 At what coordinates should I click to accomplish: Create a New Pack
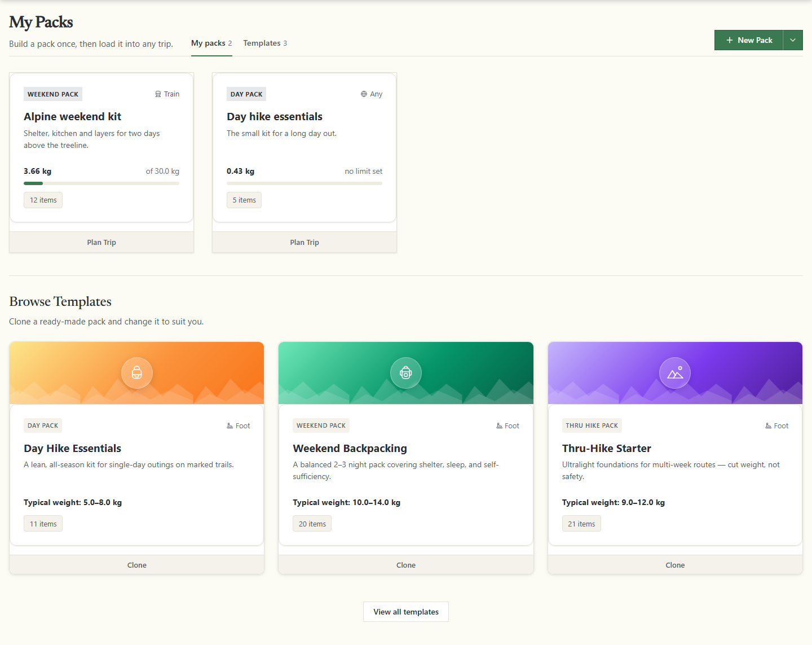(749, 40)
